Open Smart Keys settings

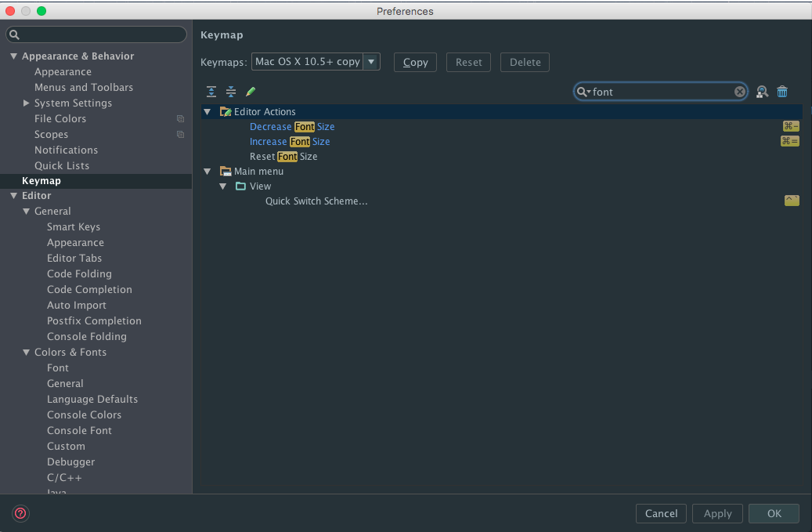(74, 227)
